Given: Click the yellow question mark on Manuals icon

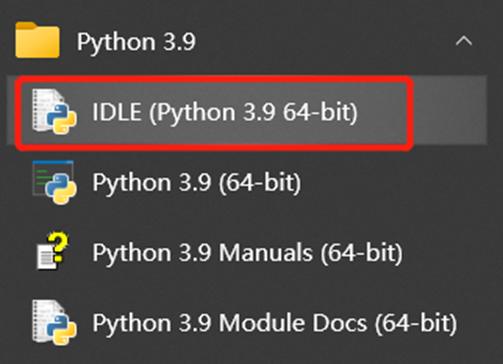Looking at the screenshot, I should click(x=58, y=246).
